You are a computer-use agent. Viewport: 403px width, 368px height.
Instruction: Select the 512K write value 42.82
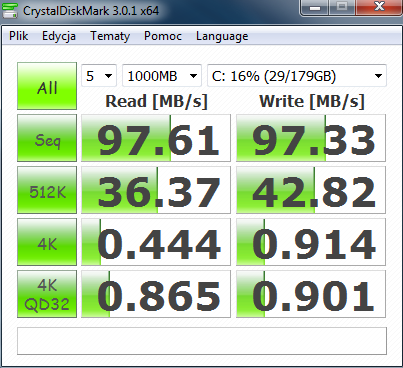[311, 190]
